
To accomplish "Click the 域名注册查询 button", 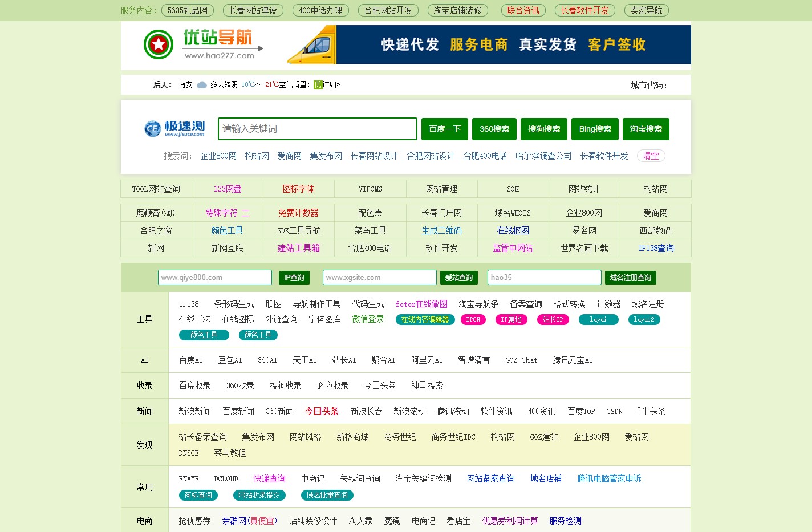I will pyautogui.click(x=631, y=278).
